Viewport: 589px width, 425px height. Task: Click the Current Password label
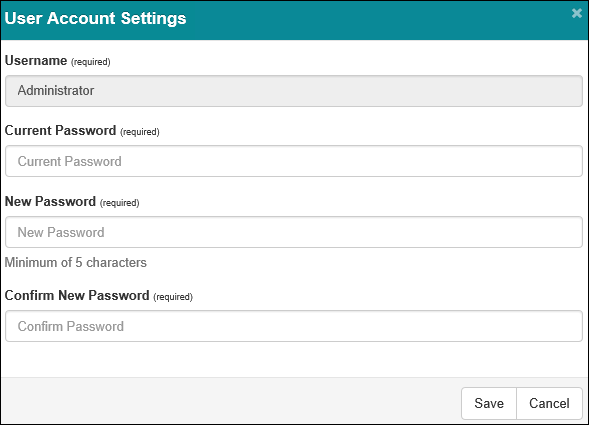[60, 130]
